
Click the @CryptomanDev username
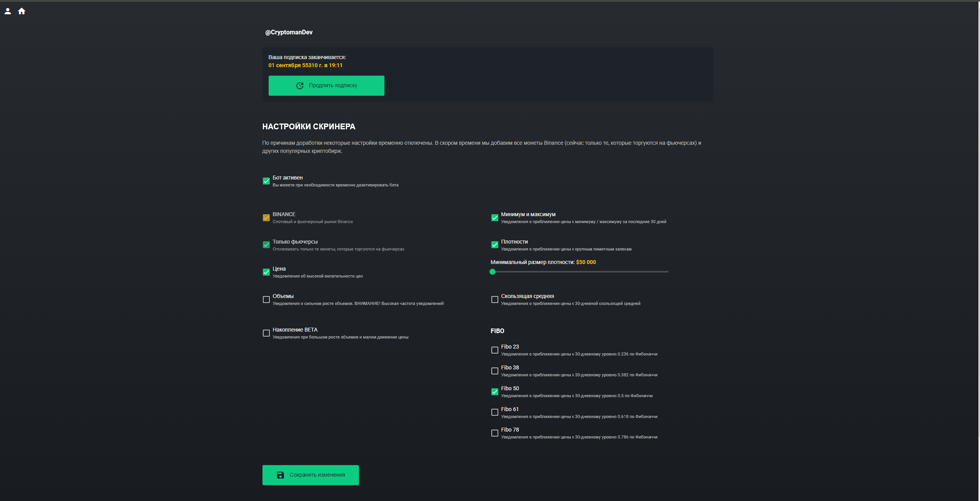click(x=289, y=32)
